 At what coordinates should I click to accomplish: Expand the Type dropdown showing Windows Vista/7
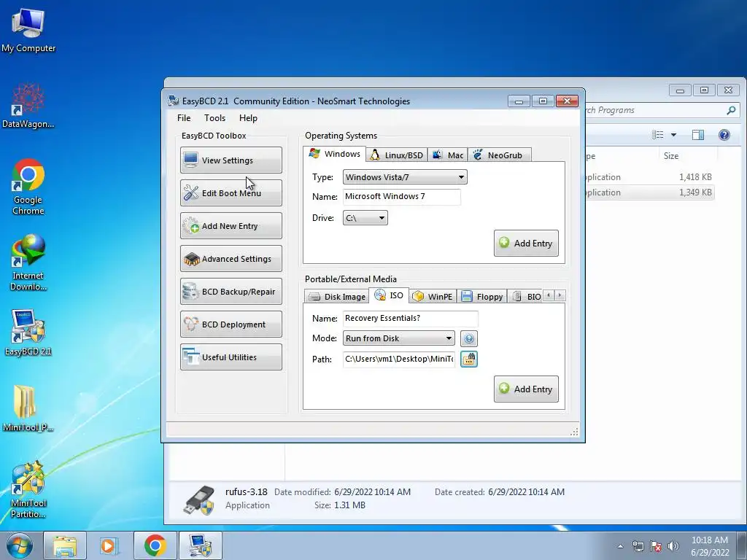(405, 177)
